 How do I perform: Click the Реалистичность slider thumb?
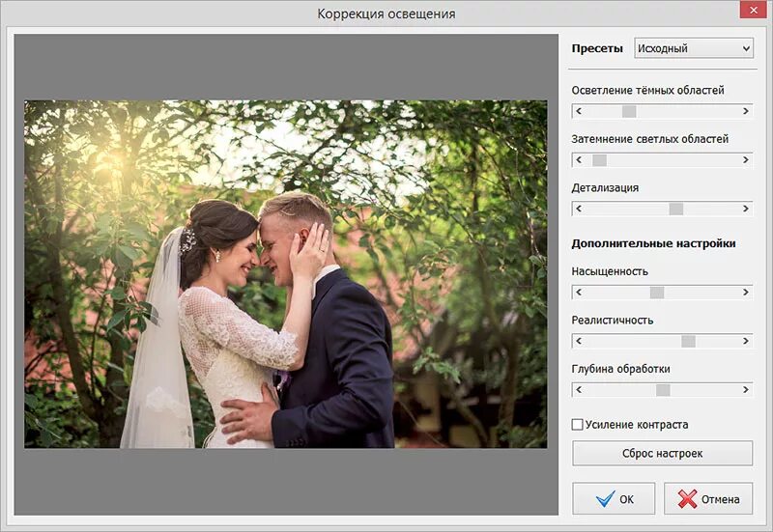689,341
